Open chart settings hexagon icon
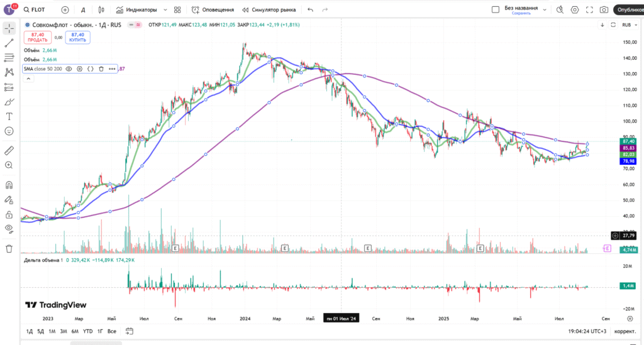The width and height of the screenshot is (644, 345). (575, 9)
